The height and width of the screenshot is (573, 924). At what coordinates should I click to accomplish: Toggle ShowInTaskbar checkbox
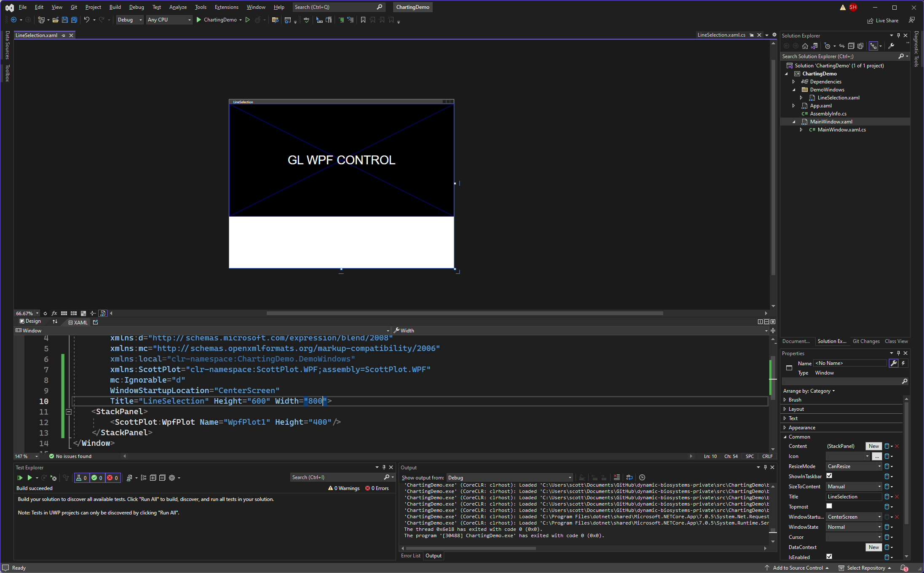[829, 476]
